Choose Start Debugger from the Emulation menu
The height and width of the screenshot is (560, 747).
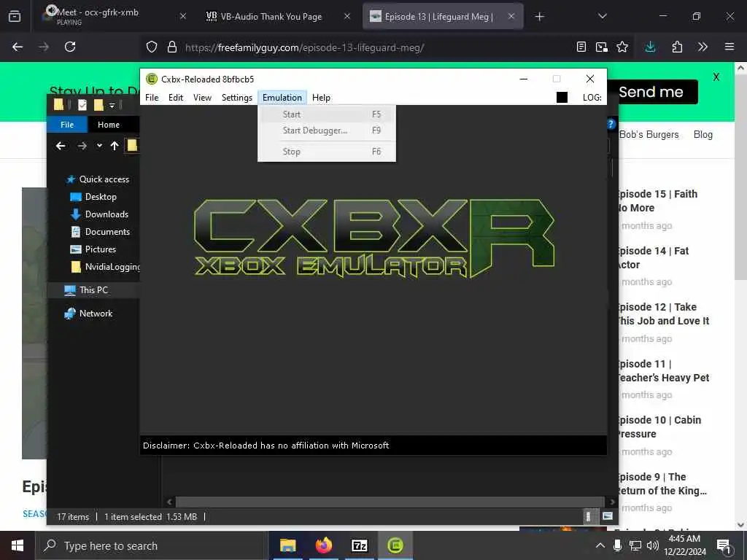(x=326, y=131)
